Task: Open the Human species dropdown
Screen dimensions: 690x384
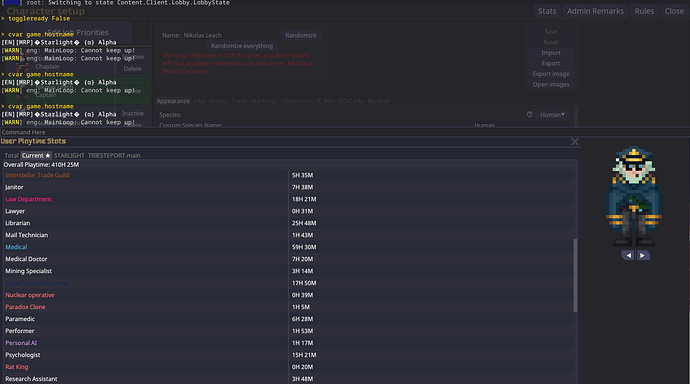Action: pos(552,115)
